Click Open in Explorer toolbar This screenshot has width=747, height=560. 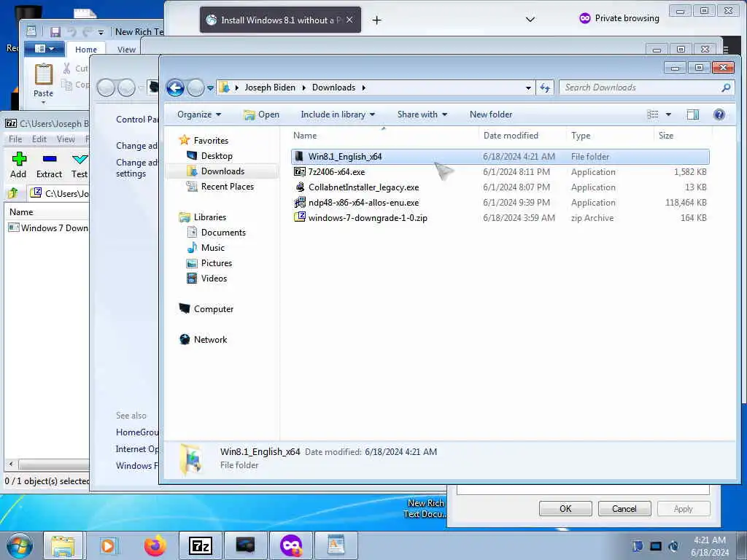coord(261,114)
